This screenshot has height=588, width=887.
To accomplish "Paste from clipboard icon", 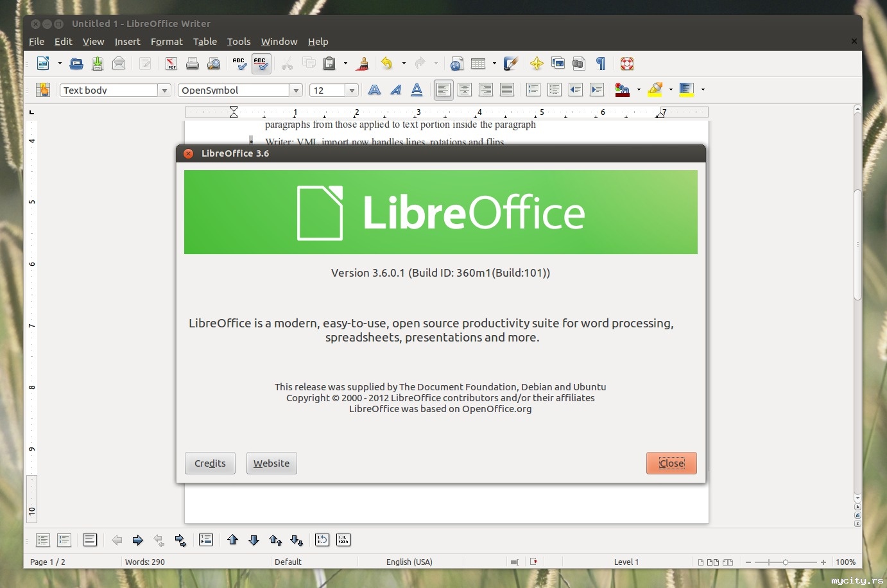I will click(x=329, y=63).
